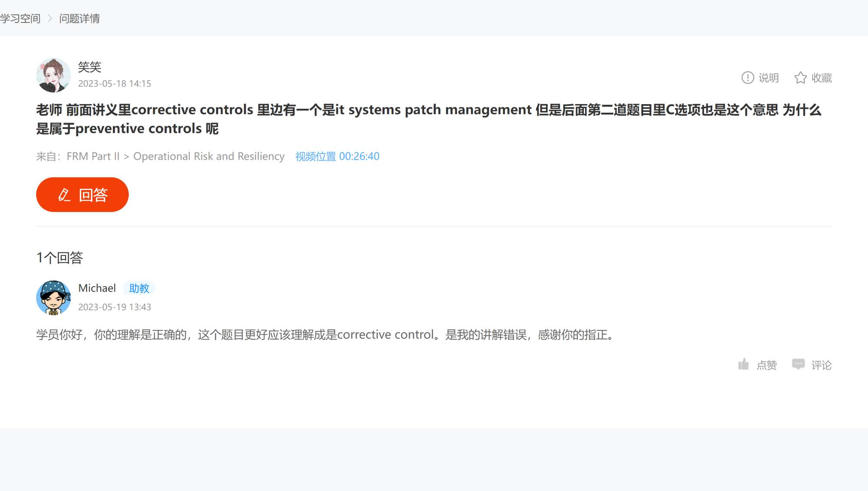Click the 收藏 text label
The width and height of the screenshot is (868, 491).
[x=822, y=78]
